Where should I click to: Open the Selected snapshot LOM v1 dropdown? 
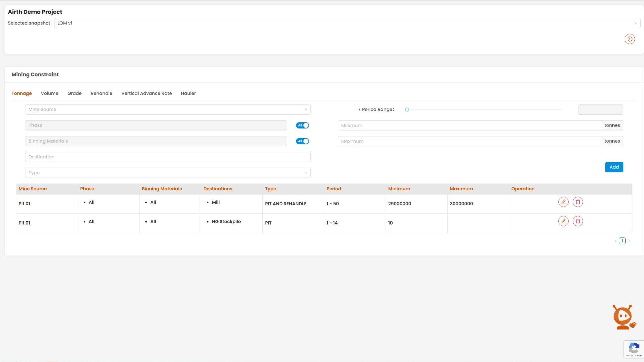point(347,23)
